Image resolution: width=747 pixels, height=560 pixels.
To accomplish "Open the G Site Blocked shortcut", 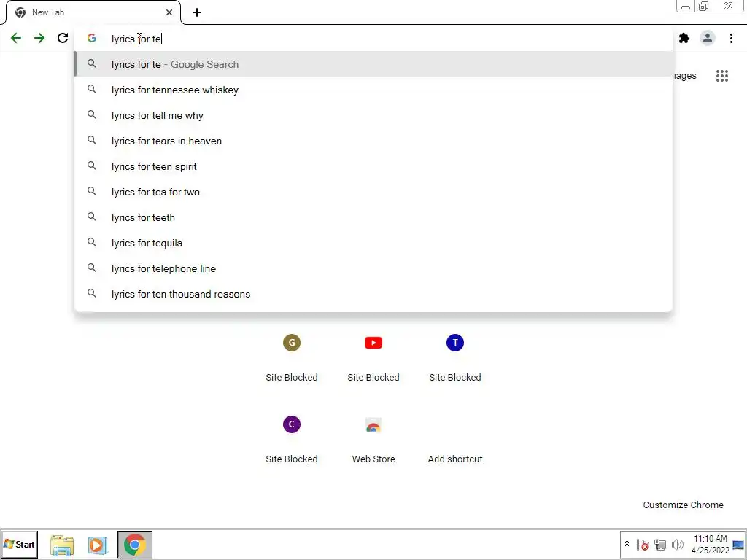I will 292,358.
